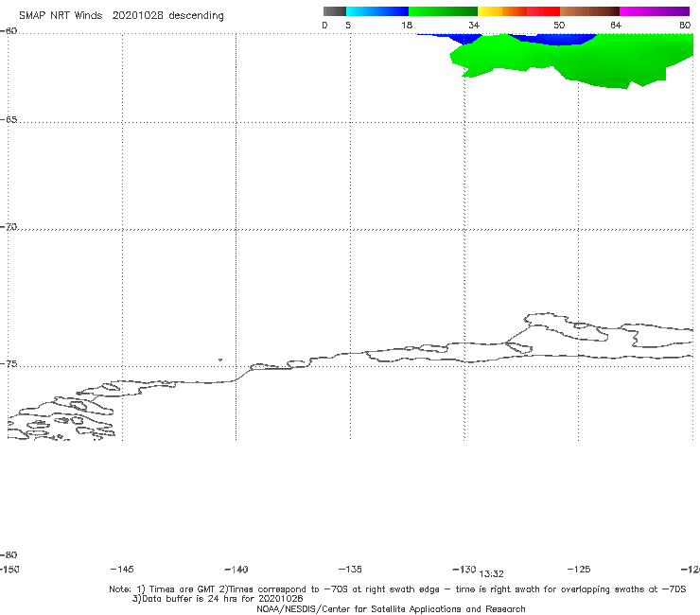Click the 13:32 swath time label

coord(492,574)
